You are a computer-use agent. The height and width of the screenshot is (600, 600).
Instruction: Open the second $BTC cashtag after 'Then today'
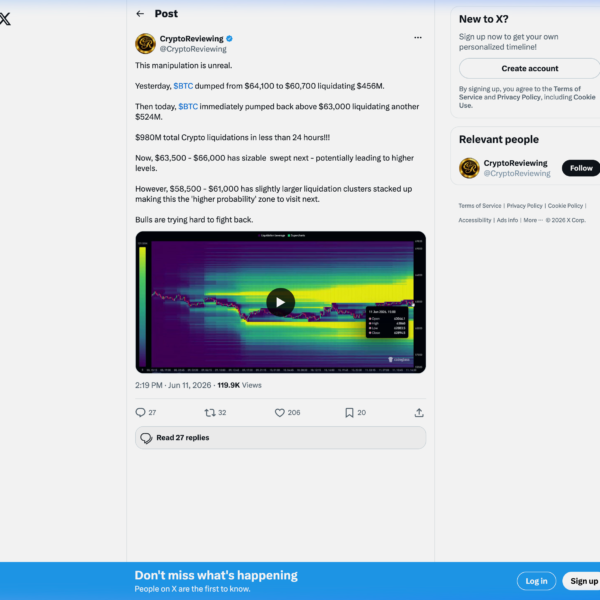[x=188, y=106]
